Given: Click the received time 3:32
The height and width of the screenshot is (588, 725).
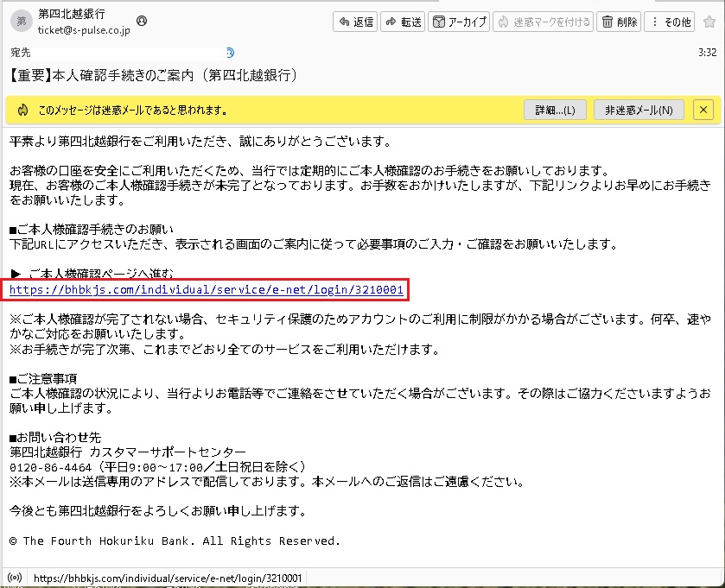Looking at the screenshot, I should click(x=708, y=52).
